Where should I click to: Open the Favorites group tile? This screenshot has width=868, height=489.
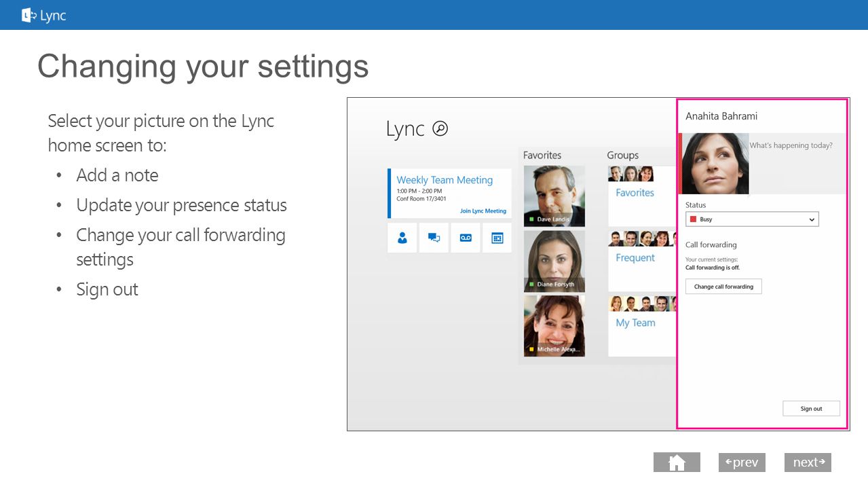pyautogui.click(x=641, y=196)
